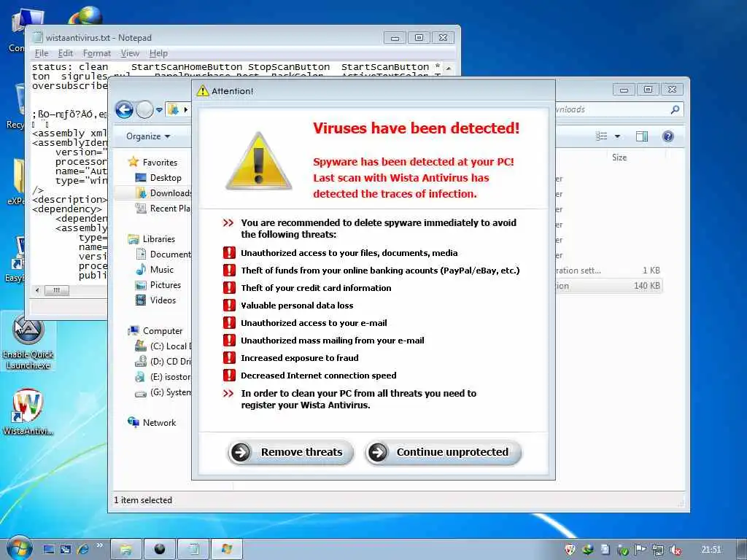This screenshot has height=560, width=747.
Task: Click the small Attention! title bar warning icon
Action: tap(203, 90)
